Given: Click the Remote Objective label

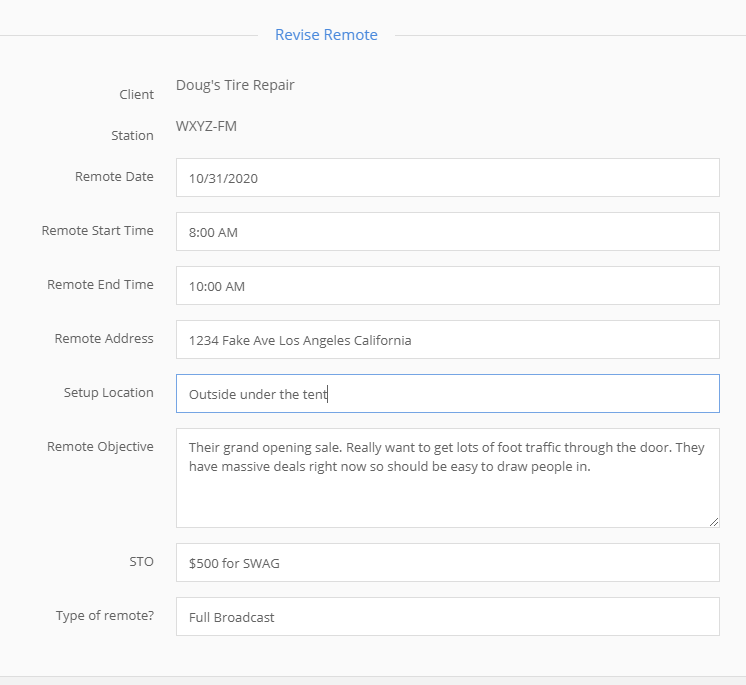Looking at the screenshot, I should click(x=100, y=447).
